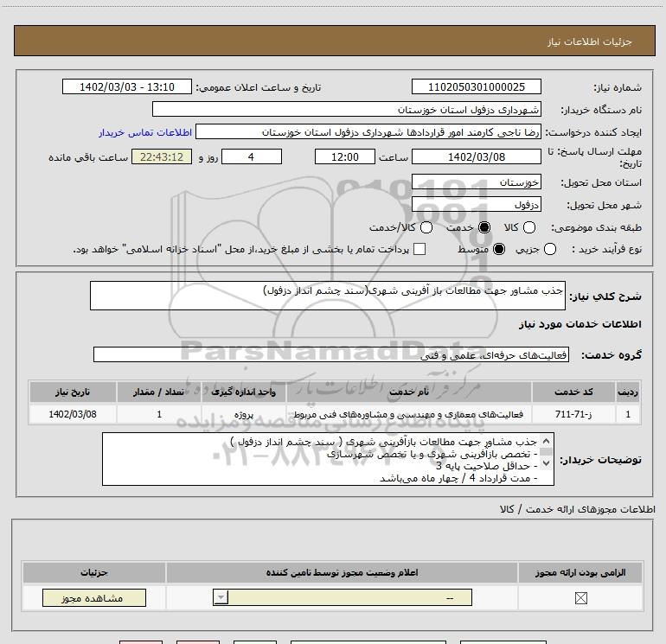The width and height of the screenshot is (666, 644).
Task: Click service name cell in row 1
Action: click(409, 414)
